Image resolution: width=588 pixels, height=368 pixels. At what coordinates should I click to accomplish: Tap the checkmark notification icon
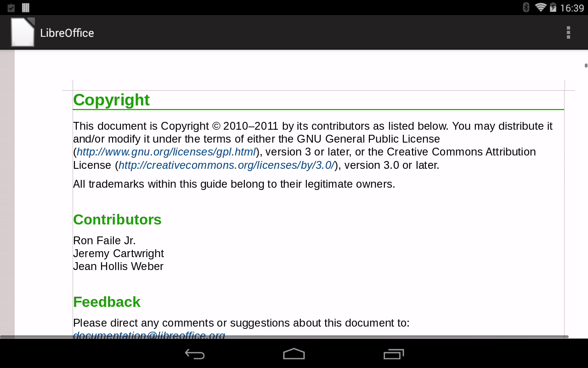pyautogui.click(x=11, y=8)
